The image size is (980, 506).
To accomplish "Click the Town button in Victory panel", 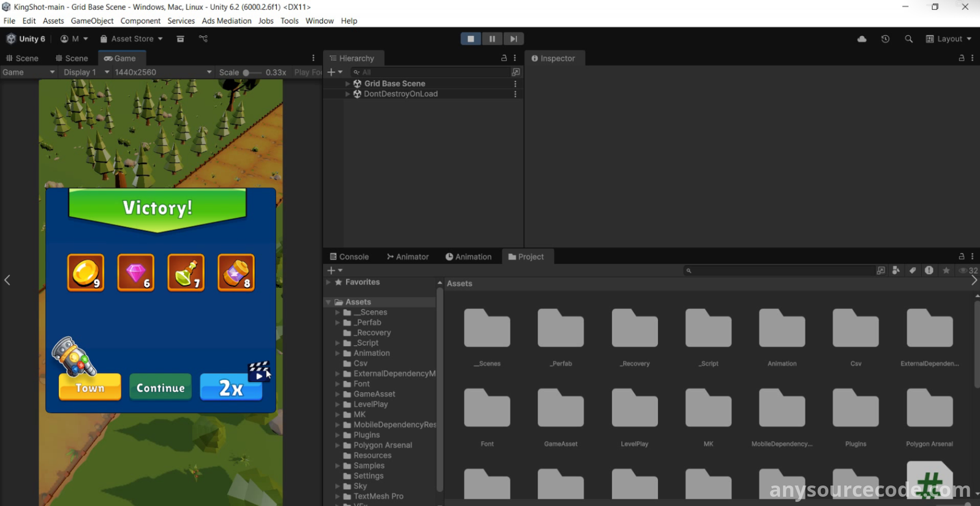I will [x=90, y=387].
